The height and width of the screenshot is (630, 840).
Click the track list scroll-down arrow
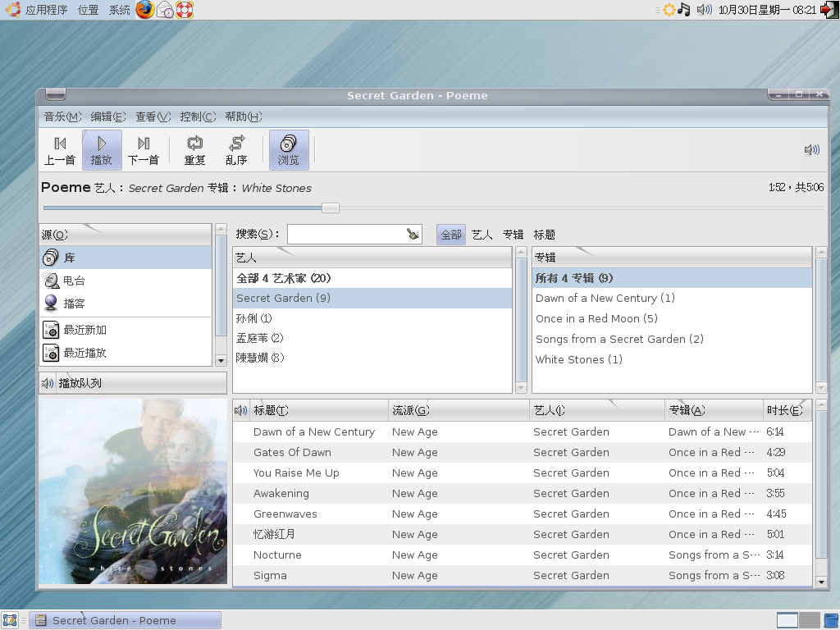(820, 582)
